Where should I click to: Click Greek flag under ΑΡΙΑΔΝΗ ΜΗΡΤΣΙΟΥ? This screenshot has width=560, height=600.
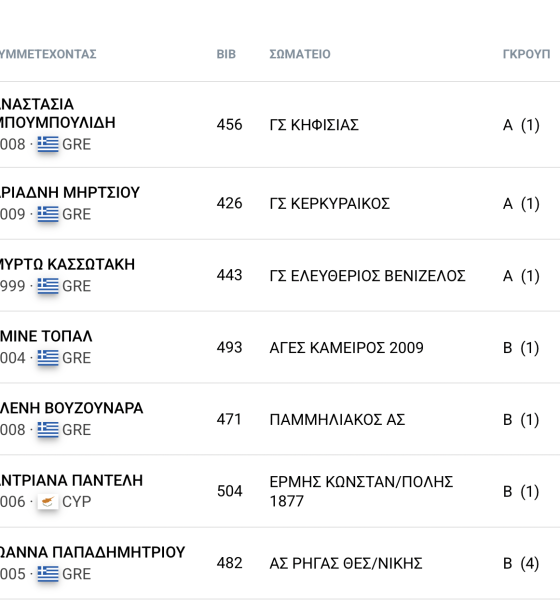48,214
